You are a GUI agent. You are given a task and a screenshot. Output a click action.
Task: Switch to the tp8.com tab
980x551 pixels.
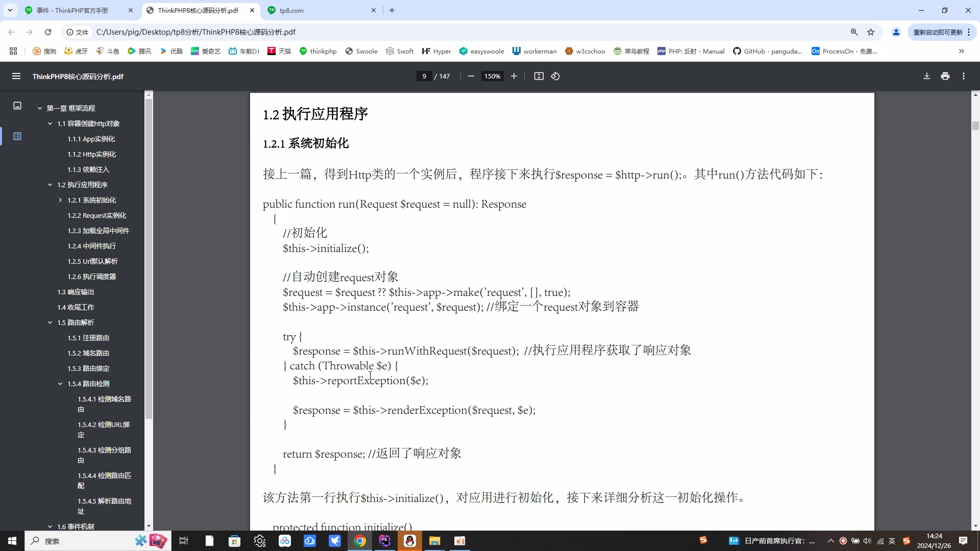(322, 10)
